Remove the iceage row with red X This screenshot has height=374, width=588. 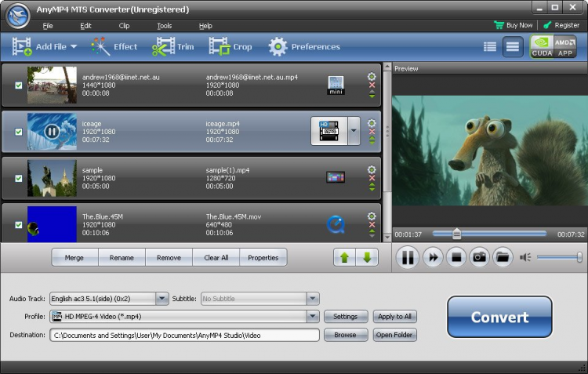[x=372, y=132]
